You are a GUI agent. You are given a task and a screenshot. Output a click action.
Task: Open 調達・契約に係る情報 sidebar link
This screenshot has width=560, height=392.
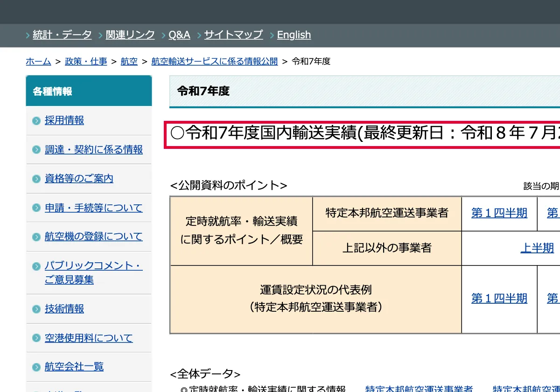coord(94,149)
